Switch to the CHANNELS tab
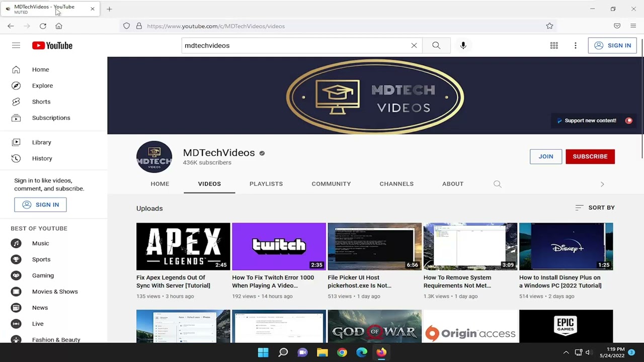 396,184
